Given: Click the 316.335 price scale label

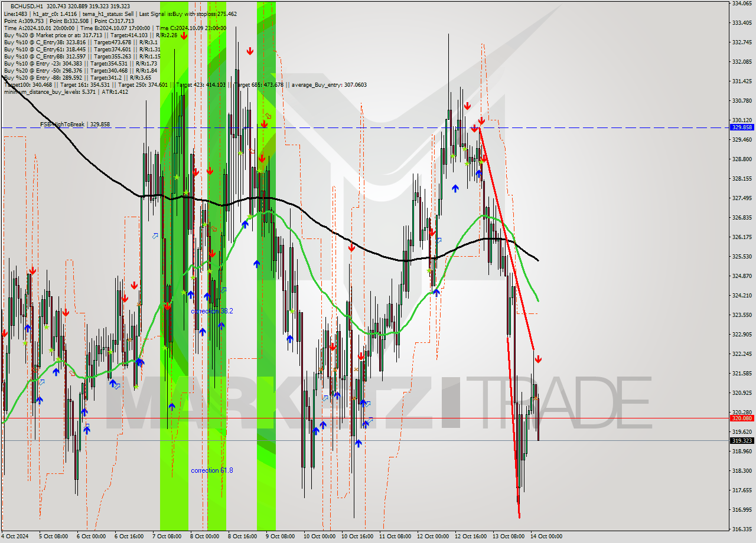Looking at the screenshot, I should (742, 529).
